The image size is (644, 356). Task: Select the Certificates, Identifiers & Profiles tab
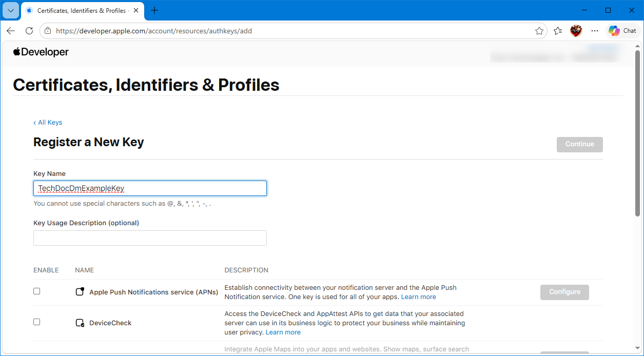(x=84, y=10)
